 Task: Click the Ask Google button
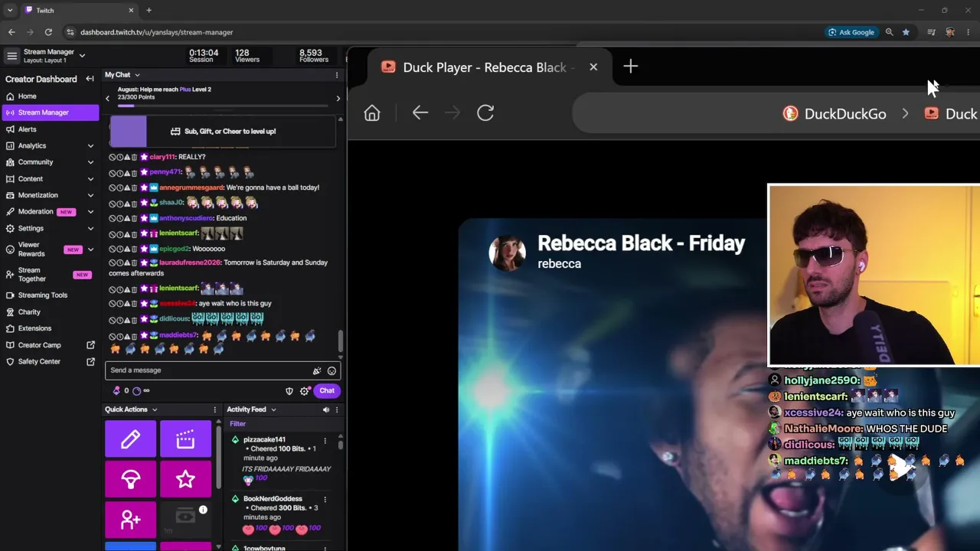point(851,32)
